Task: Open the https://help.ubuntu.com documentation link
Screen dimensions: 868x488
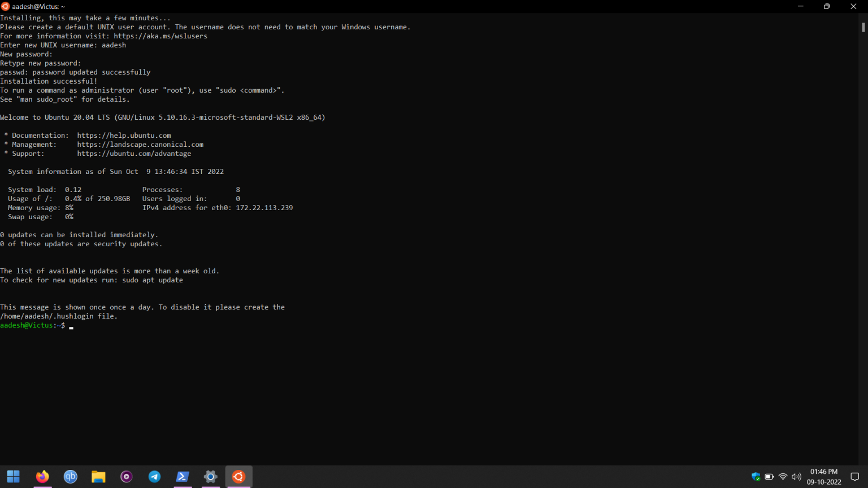Action: (x=124, y=135)
